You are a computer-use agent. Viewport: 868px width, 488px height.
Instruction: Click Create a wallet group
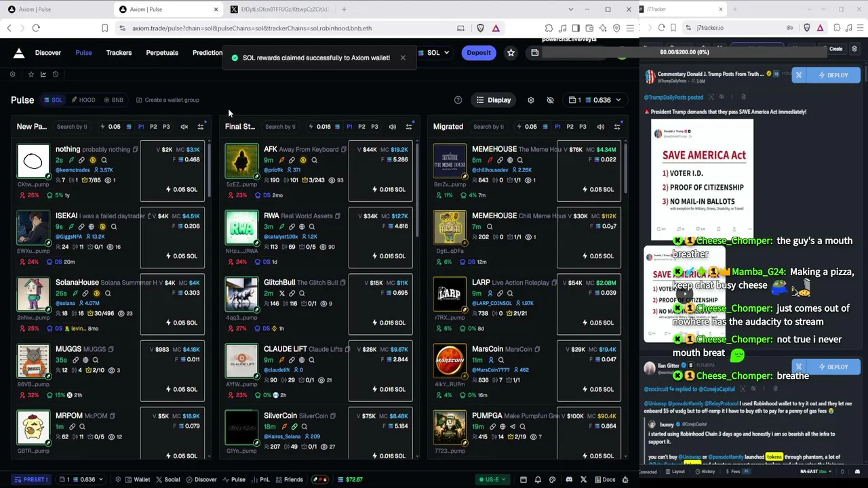[x=167, y=100]
